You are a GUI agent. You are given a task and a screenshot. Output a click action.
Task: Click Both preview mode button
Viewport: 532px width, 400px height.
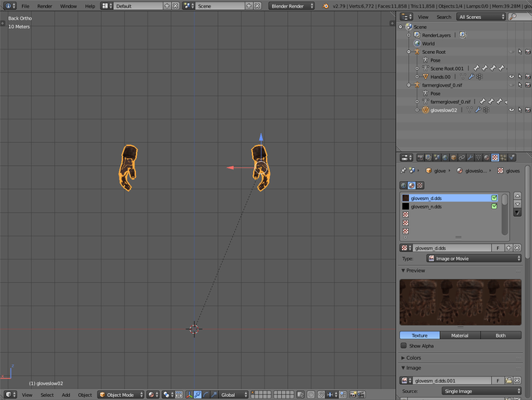click(500, 335)
